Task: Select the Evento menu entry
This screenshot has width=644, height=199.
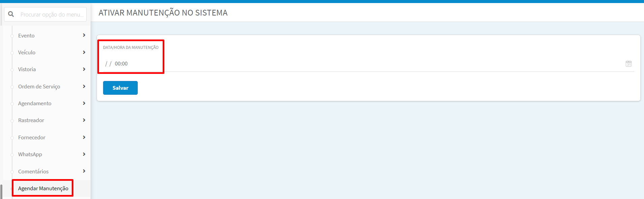Action: tap(26, 35)
